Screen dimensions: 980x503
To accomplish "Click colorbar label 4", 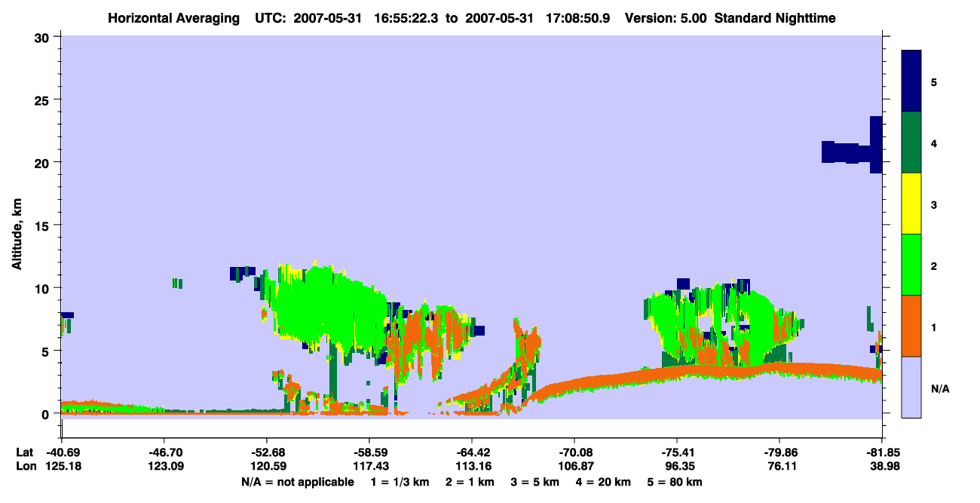I will coord(934,143).
